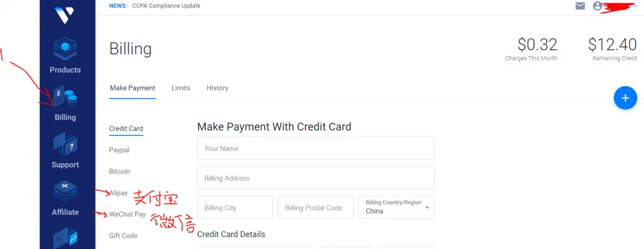Open the Products section icon
Viewport: 644px width, 249px height.
coord(65,49)
